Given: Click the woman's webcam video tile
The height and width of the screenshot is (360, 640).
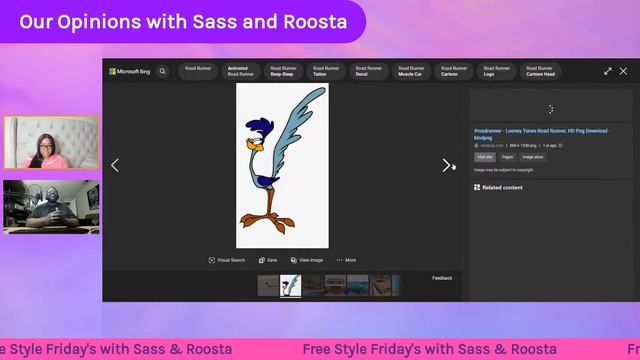Looking at the screenshot, I should point(51,142).
